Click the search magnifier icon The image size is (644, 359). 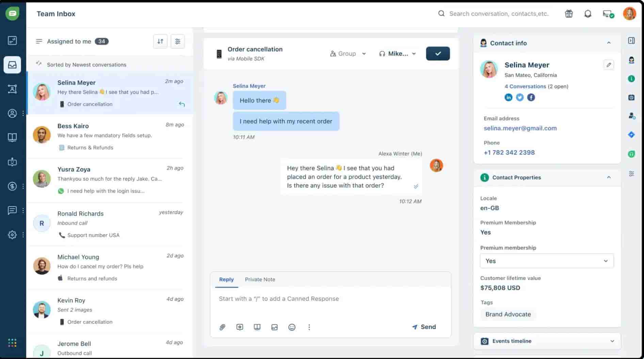pos(441,14)
